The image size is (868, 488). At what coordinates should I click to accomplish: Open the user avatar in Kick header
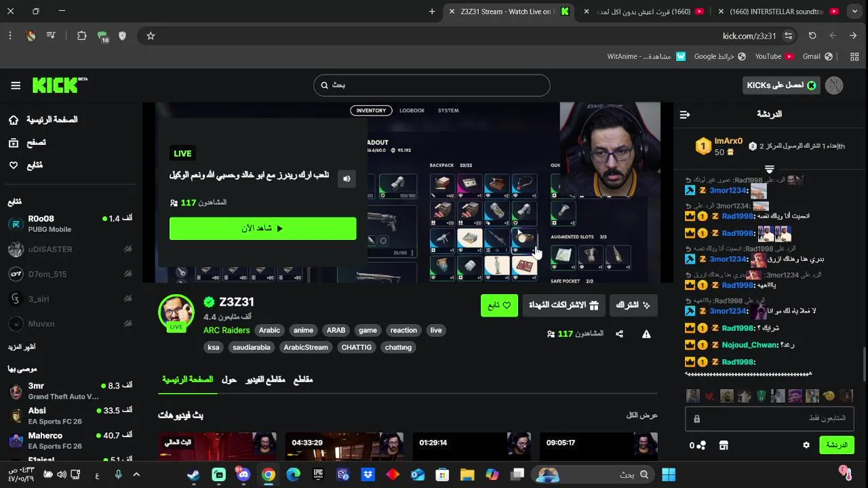834,85
